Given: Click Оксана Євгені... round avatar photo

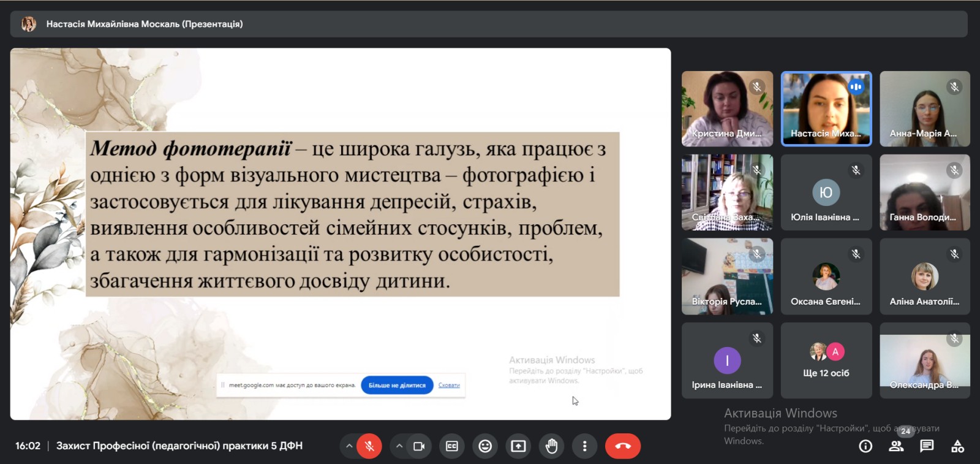Looking at the screenshot, I should [x=826, y=276].
